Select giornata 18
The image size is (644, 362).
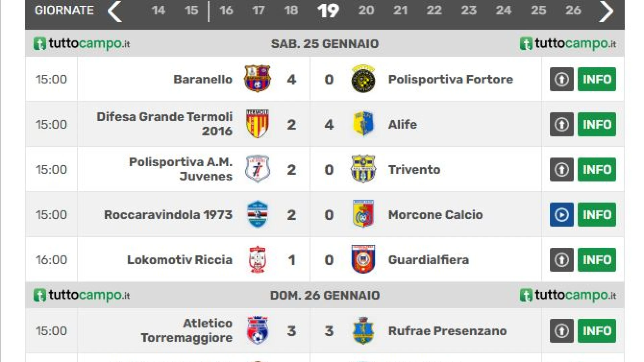pyautogui.click(x=291, y=10)
